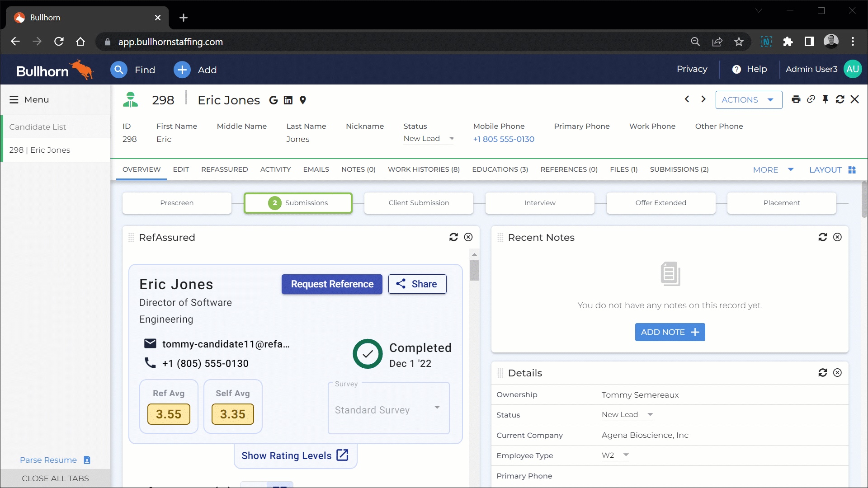Viewport: 868px width, 488px height.
Task: Open the REFERENCES (0) tab
Action: (x=569, y=169)
